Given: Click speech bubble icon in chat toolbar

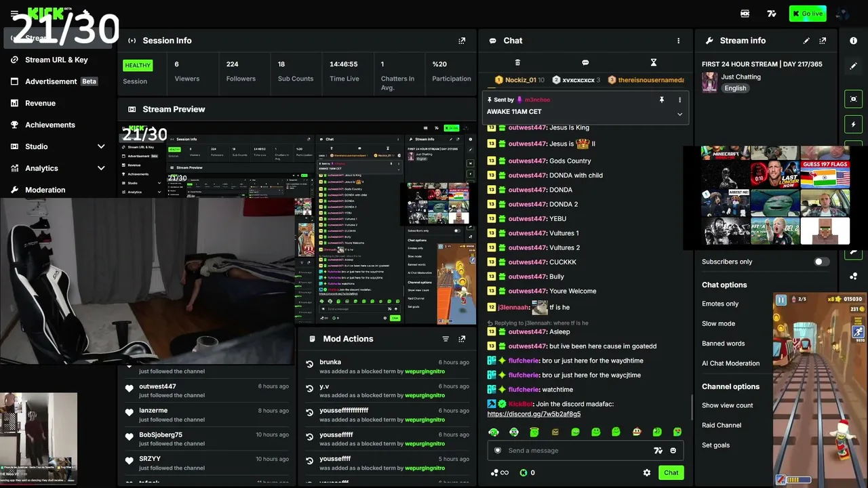Looking at the screenshot, I should pyautogui.click(x=585, y=62).
